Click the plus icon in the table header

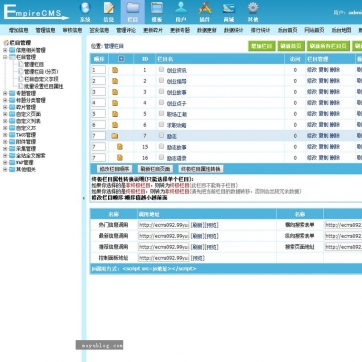(121, 59)
